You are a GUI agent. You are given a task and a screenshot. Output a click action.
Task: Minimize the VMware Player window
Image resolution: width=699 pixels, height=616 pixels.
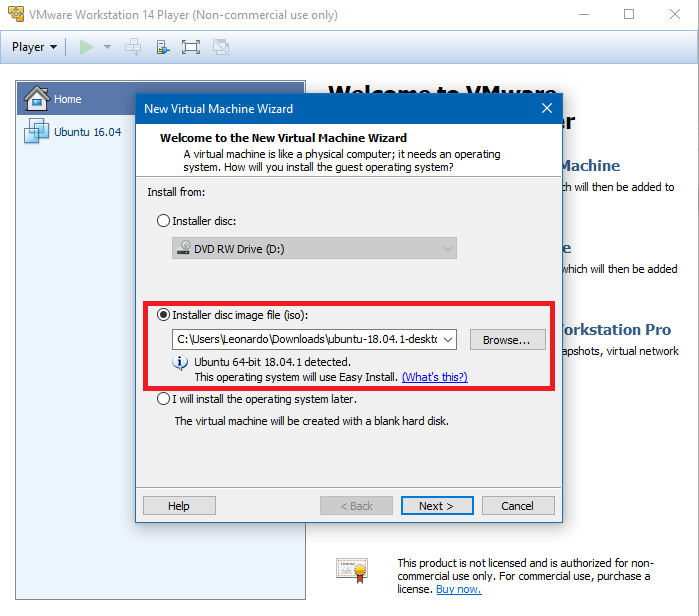(584, 14)
